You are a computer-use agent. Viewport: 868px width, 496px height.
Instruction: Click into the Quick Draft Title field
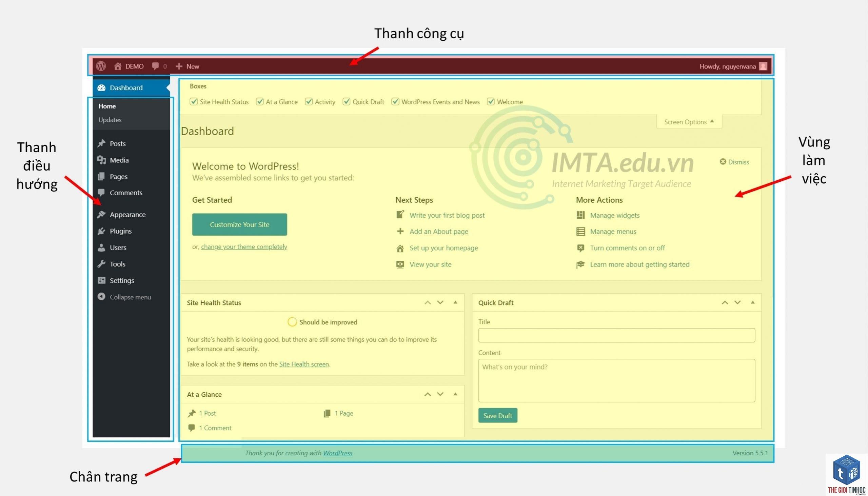click(617, 336)
